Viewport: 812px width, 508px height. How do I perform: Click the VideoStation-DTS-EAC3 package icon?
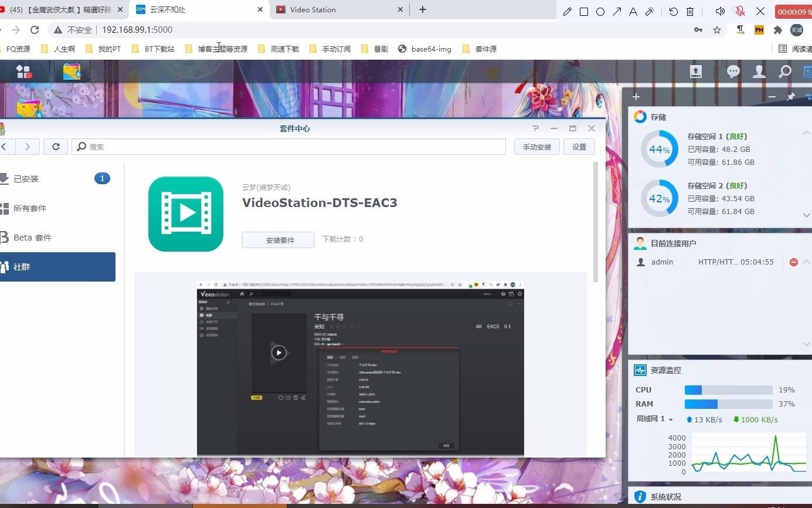(x=186, y=214)
